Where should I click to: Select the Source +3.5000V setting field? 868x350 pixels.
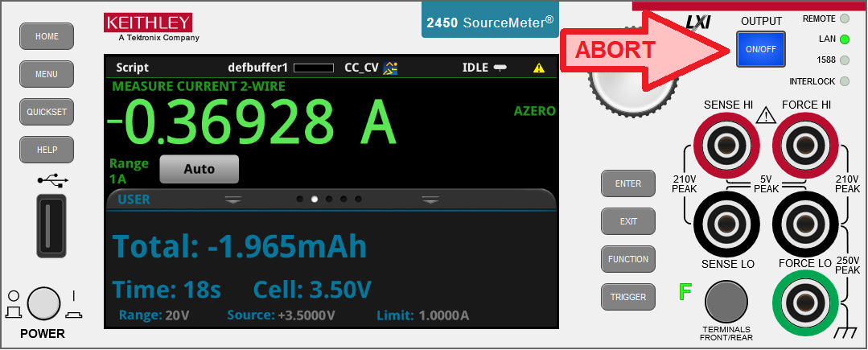282,315
